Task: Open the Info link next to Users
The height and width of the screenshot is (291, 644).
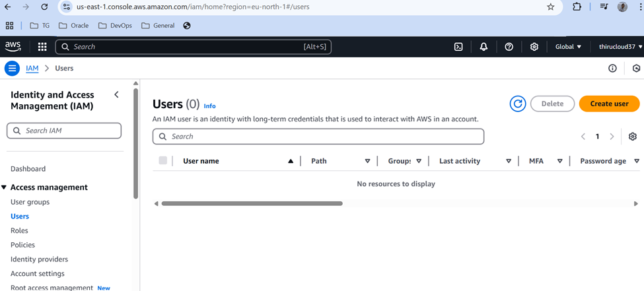Action: click(x=209, y=106)
